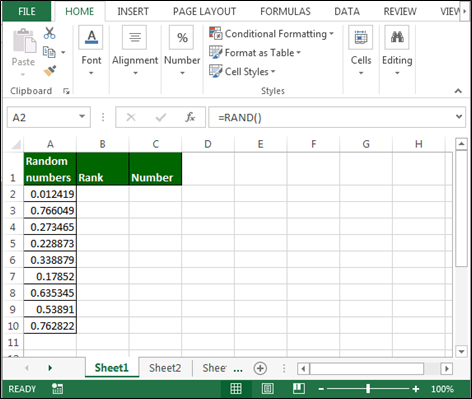Select the Rank header cell

(x=103, y=169)
